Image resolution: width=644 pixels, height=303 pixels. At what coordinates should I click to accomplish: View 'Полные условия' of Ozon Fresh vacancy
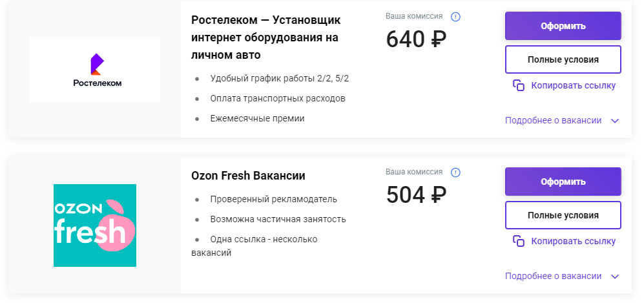pyautogui.click(x=563, y=215)
